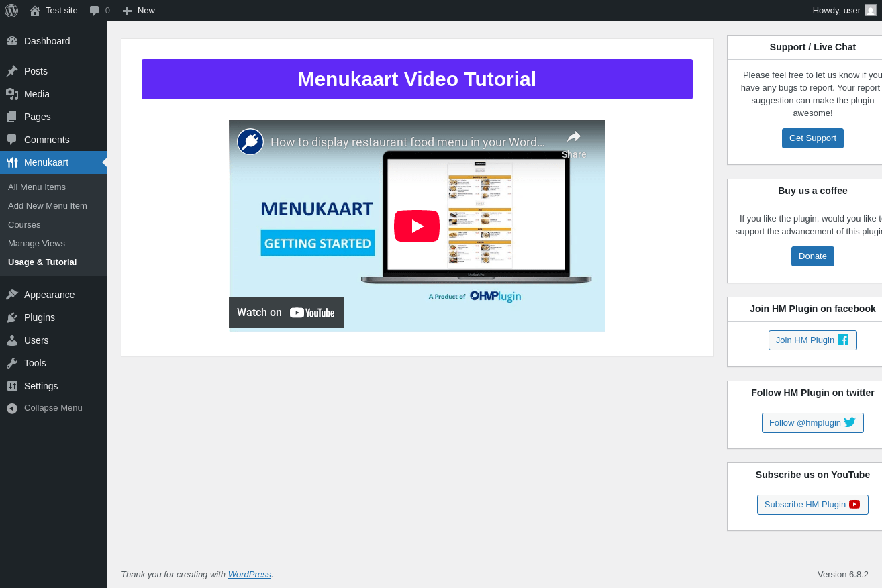
Task: Open the Settings menu label
Action: coord(41,386)
